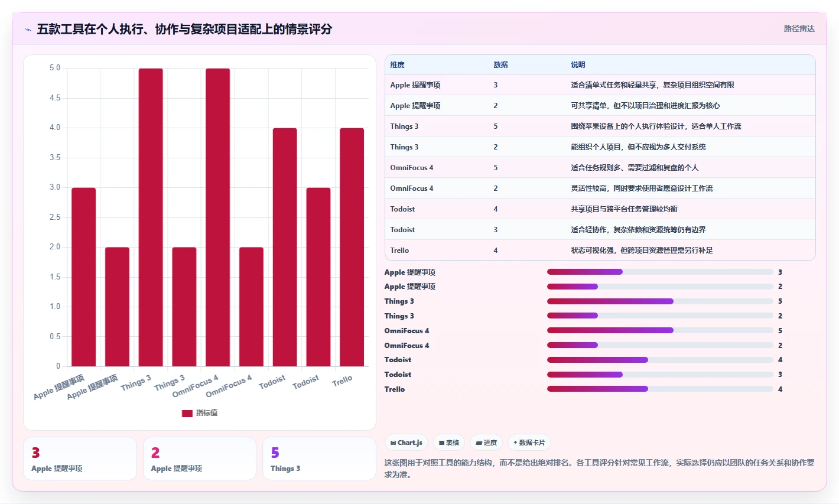Click the data value 4 in the Trello table row
The width and height of the screenshot is (839, 504).
496,251
